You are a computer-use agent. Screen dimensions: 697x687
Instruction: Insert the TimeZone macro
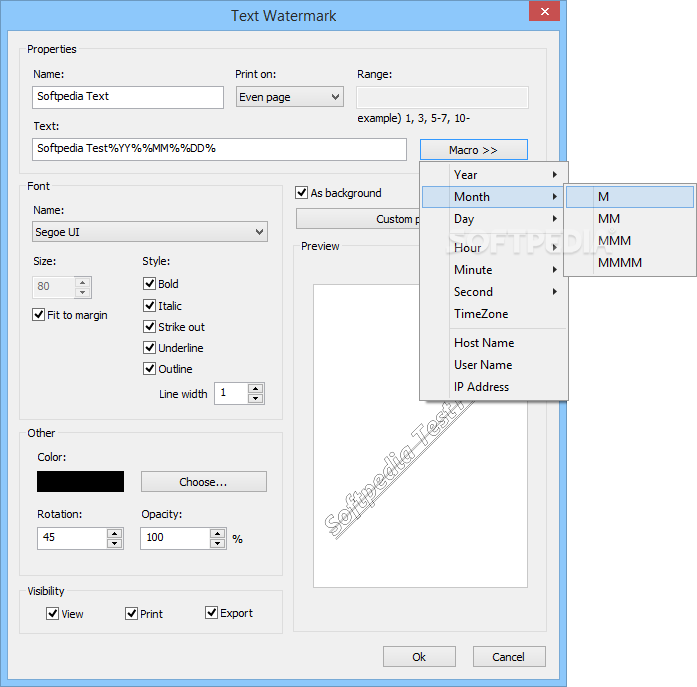(x=494, y=314)
